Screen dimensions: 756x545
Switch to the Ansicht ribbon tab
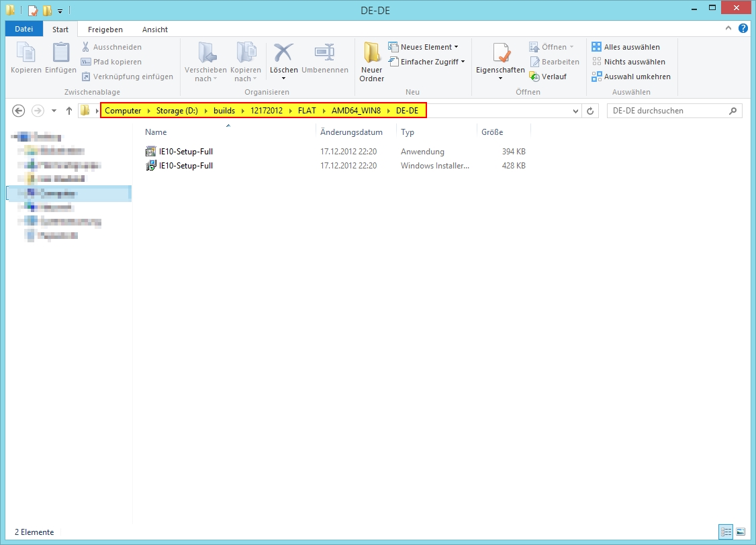155,30
